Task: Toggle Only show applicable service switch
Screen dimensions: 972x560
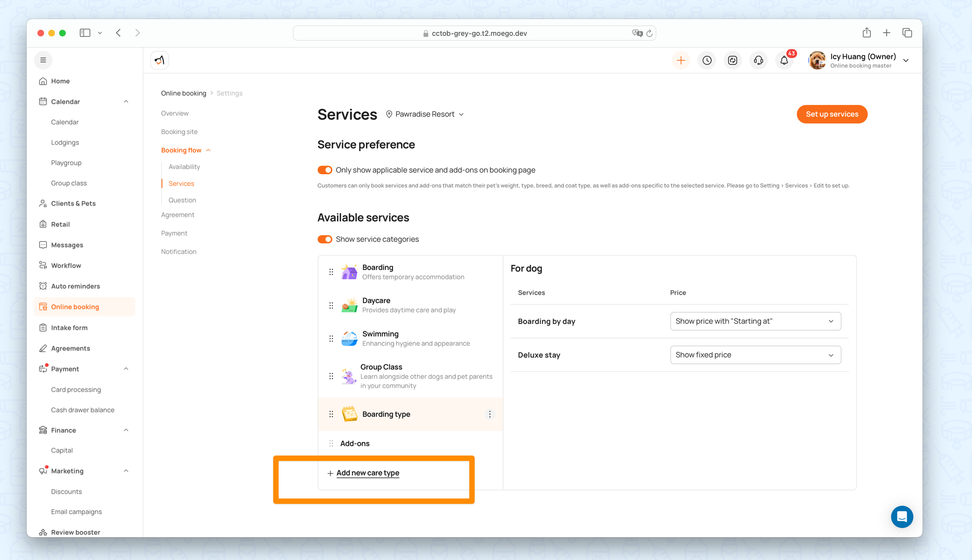Action: tap(325, 170)
